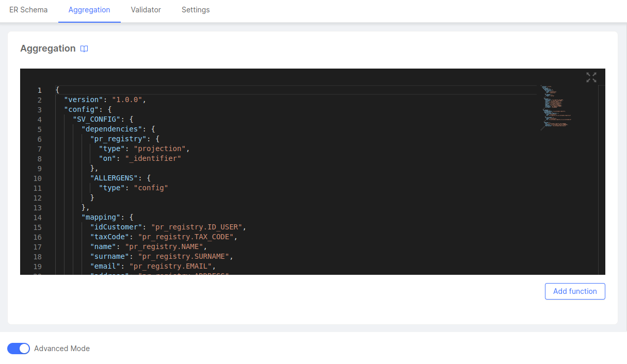Screen dimensions: 627x364
Task: Disable Advanced Mode toggle
Action: [19, 349]
